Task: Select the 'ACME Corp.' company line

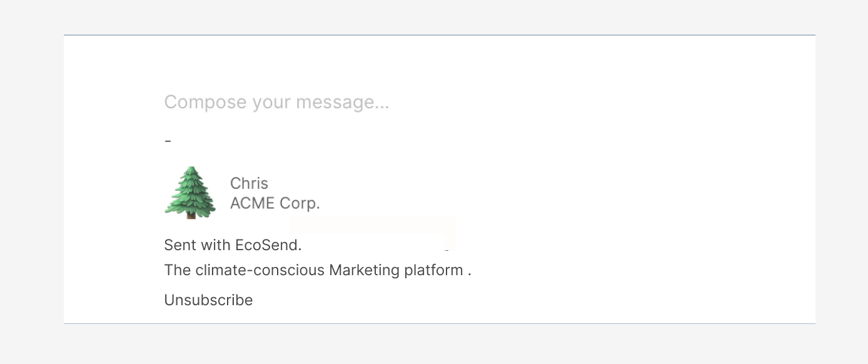Action: pos(275,203)
